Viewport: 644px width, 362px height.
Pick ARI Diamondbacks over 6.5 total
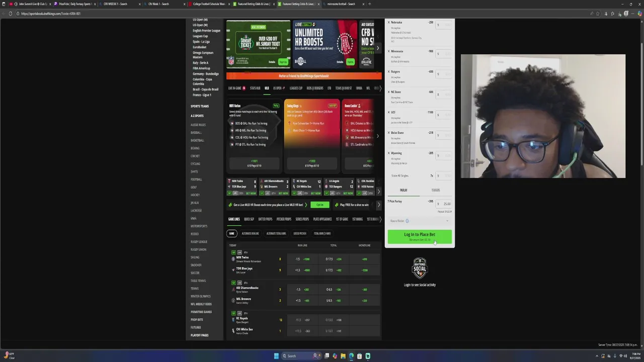pos(334,290)
